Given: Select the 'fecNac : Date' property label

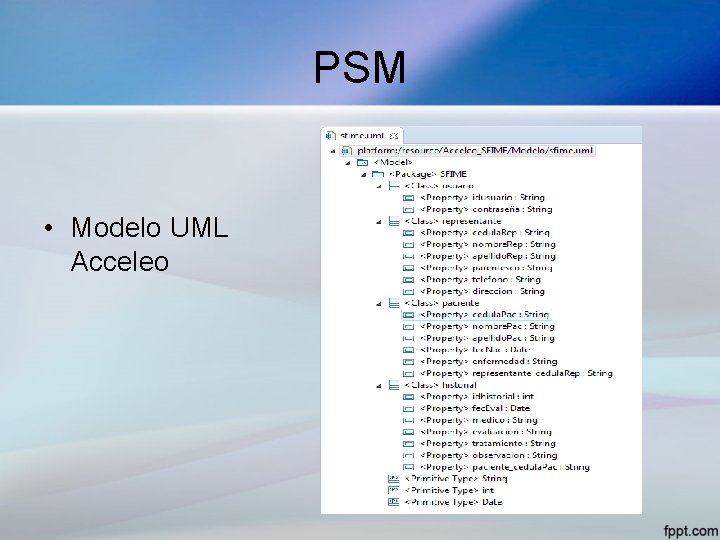Looking at the screenshot, I should click(x=476, y=350).
